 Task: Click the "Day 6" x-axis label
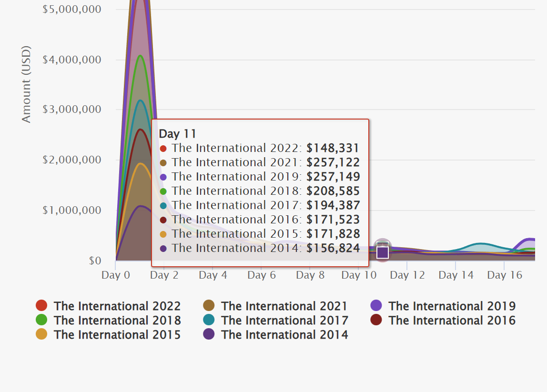[x=262, y=275]
